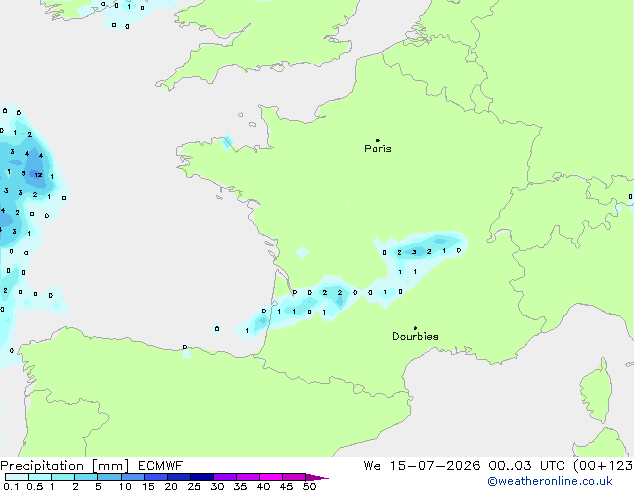
Task: Click the legend label '25'
Action: coord(194,486)
